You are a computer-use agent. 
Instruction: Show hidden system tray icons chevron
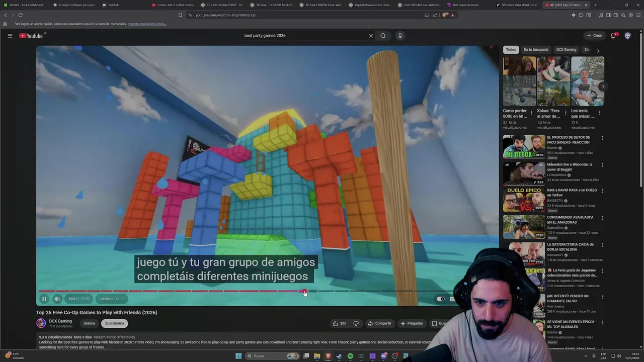coord(586,356)
